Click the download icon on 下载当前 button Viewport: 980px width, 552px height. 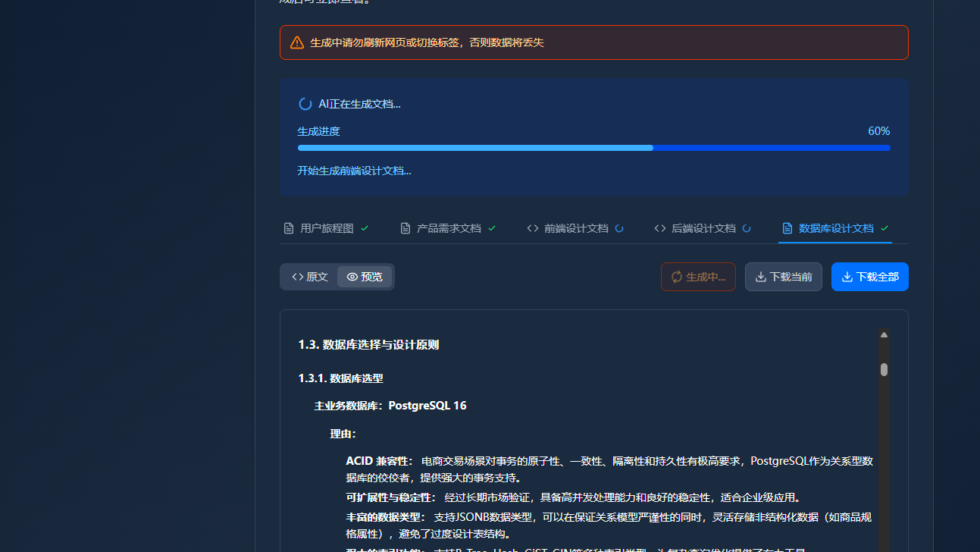point(759,277)
